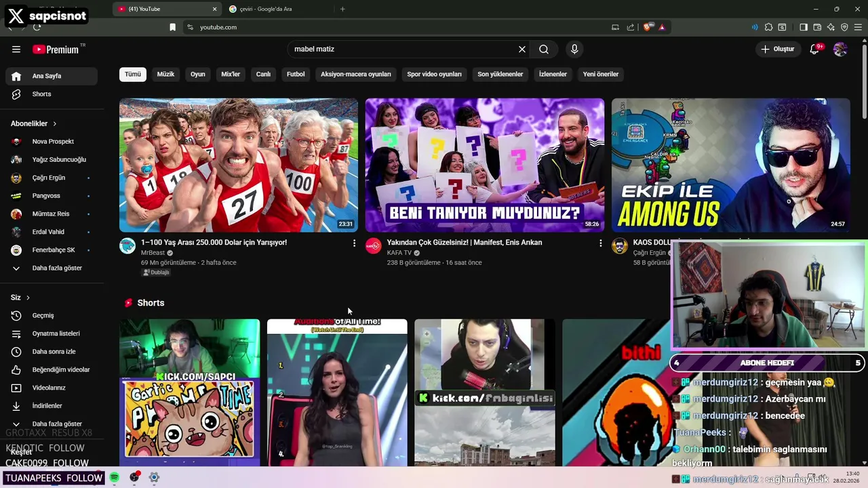Select the Son yüklenenler chip
The image size is (868, 488).
[x=500, y=75]
